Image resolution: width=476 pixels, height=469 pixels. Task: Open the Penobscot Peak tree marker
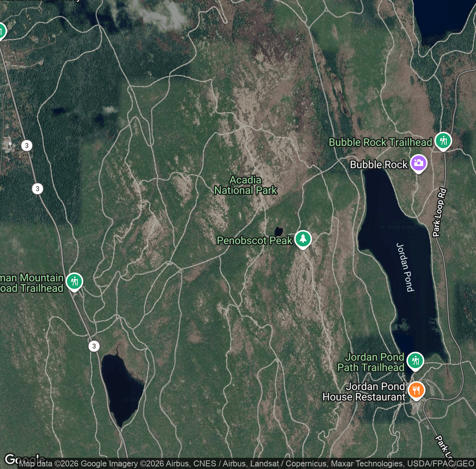tap(303, 239)
